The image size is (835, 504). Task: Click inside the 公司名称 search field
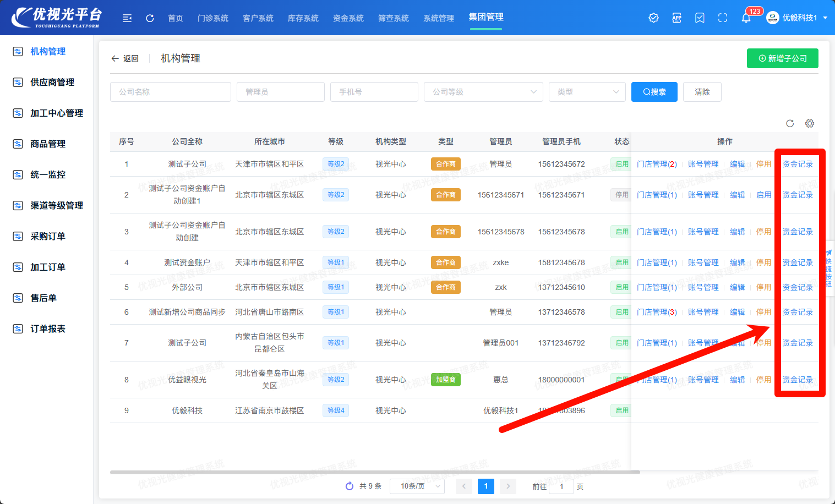click(171, 92)
